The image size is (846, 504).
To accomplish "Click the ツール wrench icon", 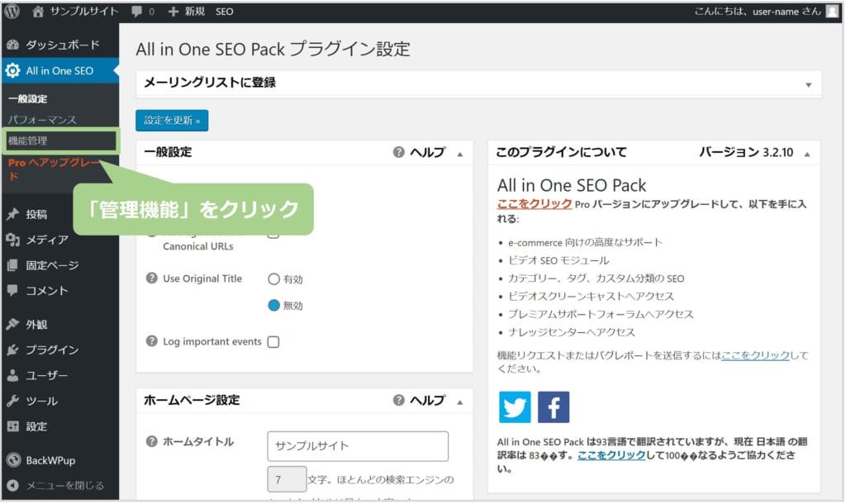I will pyautogui.click(x=13, y=401).
